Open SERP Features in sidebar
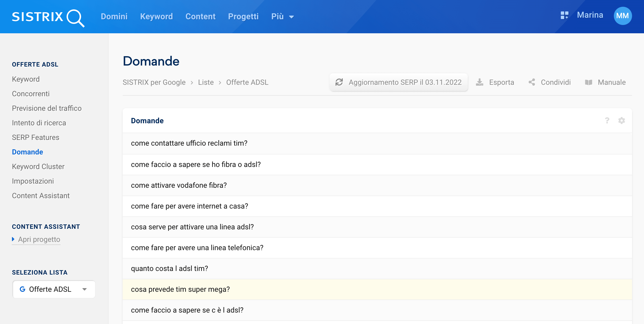Image resolution: width=644 pixels, height=324 pixels. 36,137
